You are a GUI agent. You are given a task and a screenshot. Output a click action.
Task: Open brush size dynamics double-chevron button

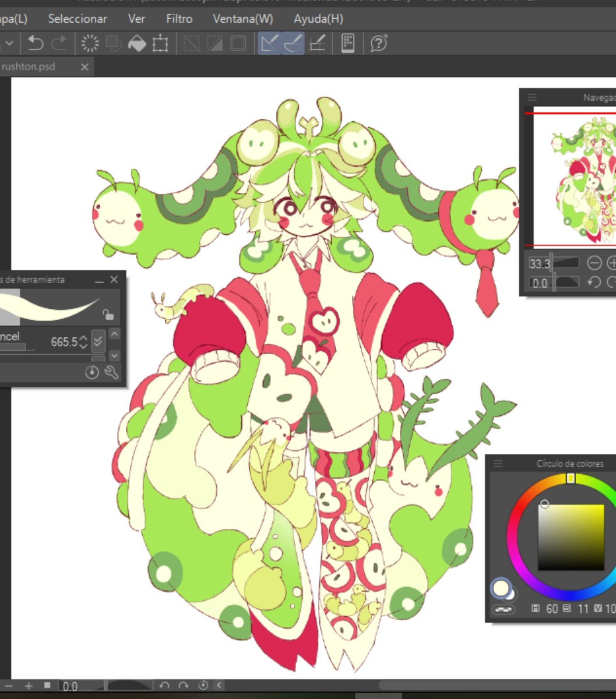point(98,341)
